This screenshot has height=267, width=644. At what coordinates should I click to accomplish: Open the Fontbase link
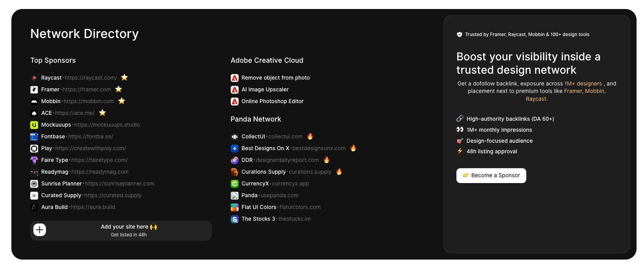point(77,136)
